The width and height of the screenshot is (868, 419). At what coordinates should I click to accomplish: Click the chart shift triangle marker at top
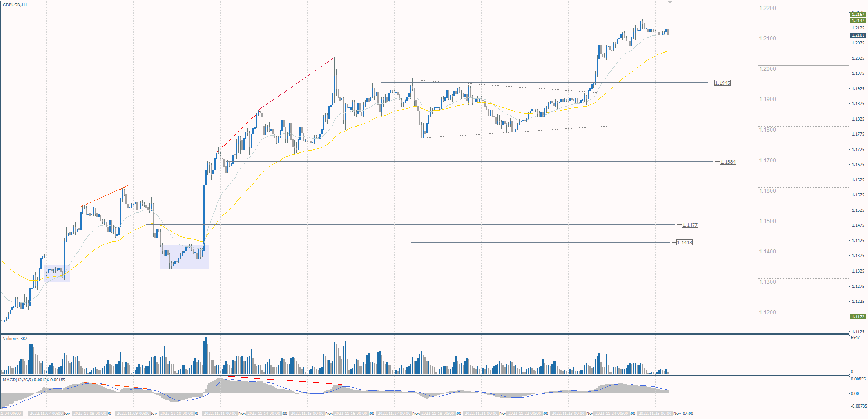[x=670, y=2]
